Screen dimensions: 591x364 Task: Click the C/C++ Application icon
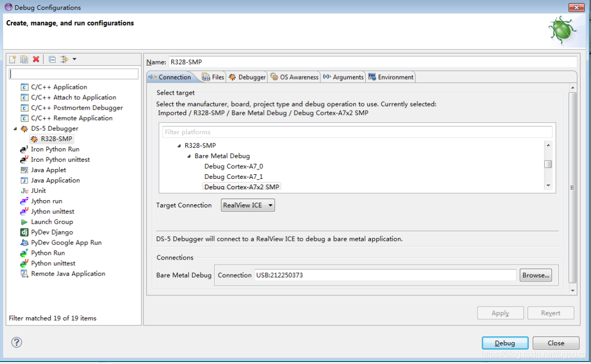24,87
